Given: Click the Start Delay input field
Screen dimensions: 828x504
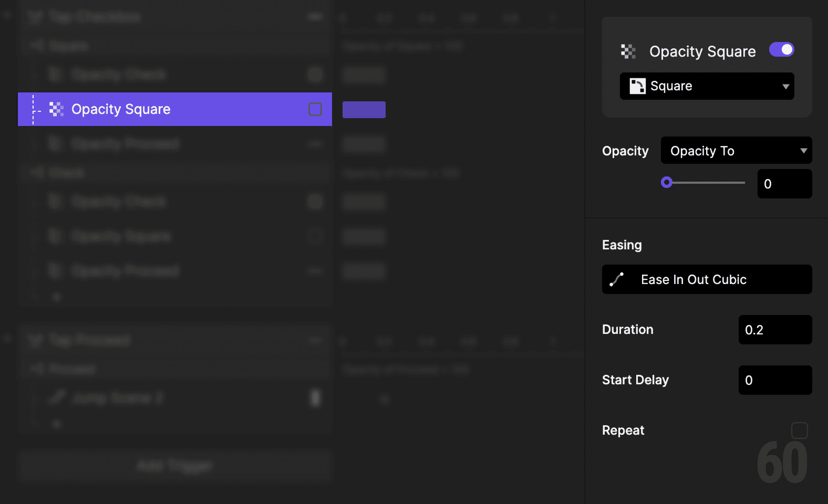Looking at the screenshot, I should pyautogui.click(x=775, y=380).
